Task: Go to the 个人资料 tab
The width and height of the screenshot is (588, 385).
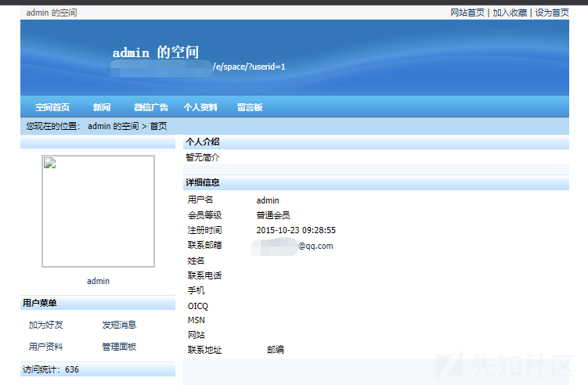Action: coord(200,107)
